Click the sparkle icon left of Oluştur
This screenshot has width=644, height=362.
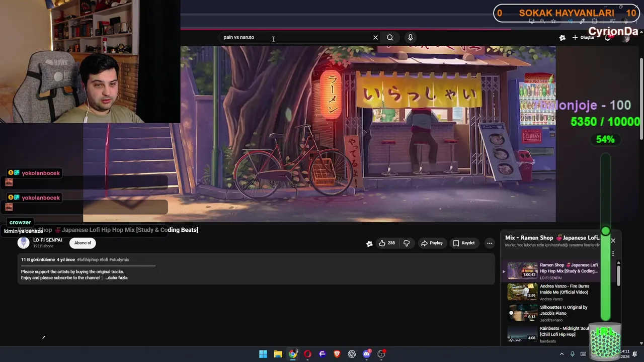(562, 38)
